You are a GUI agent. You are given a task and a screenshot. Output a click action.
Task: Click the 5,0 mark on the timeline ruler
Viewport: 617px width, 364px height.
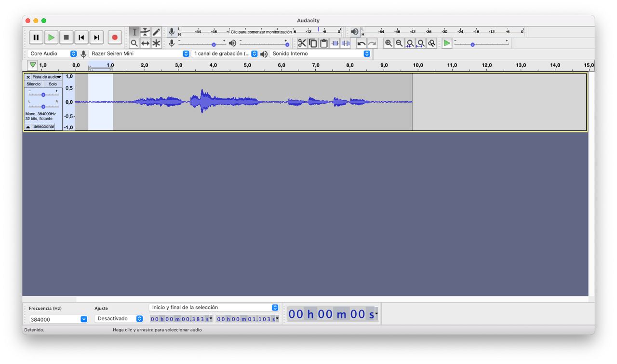click(x=247, y=65)
